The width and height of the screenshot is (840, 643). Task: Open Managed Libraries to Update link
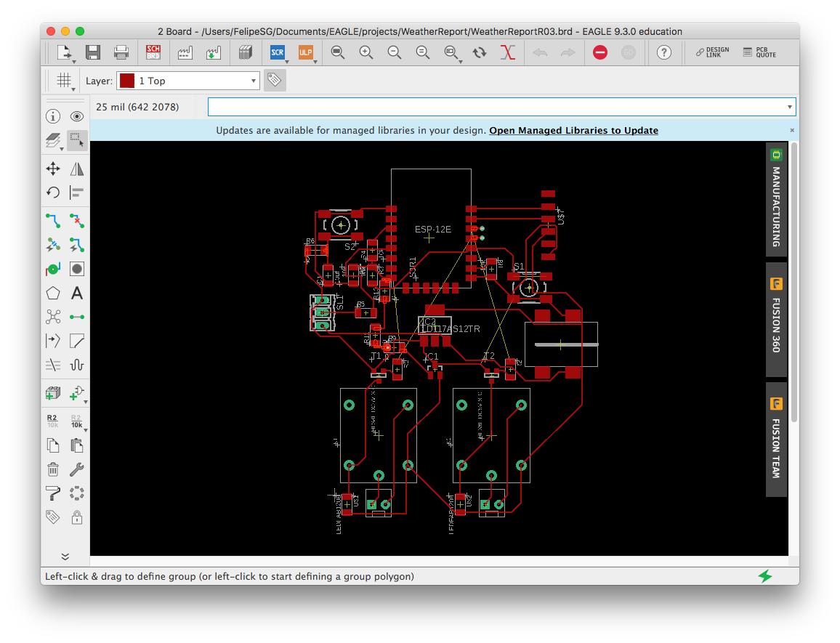pos(573,130)
